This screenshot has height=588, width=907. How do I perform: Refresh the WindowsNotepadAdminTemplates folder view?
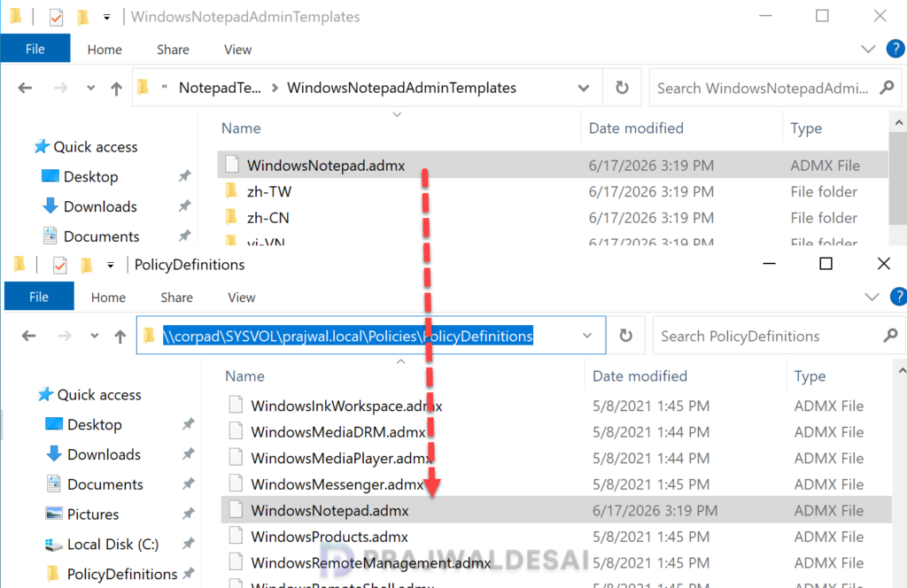coord(622,88)
